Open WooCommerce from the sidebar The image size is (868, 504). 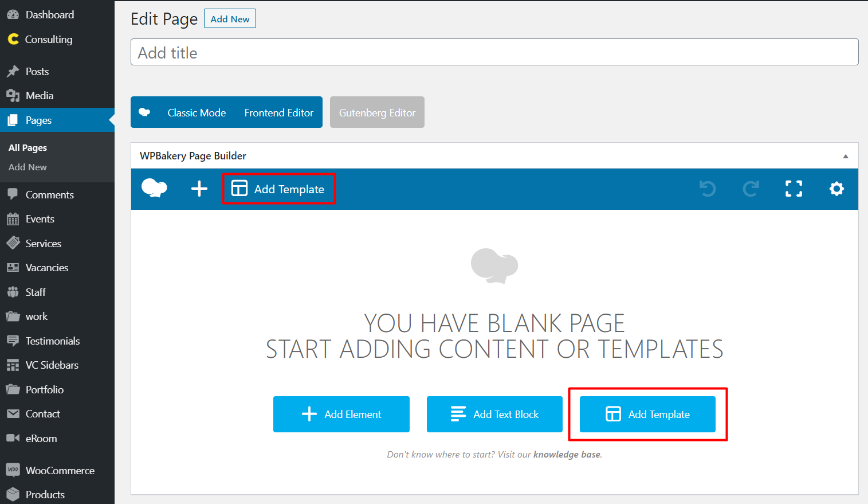pos(60,470)
